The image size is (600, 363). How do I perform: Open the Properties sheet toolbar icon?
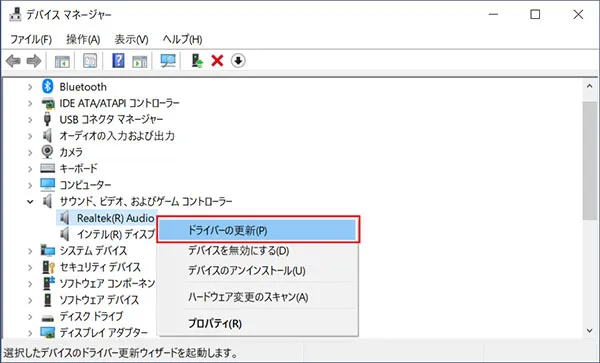90,61
